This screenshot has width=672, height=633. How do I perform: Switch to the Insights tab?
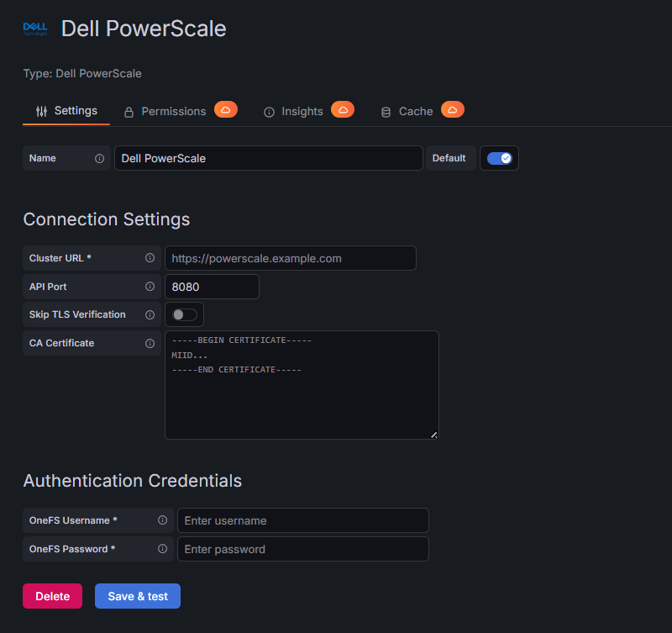click(308, 112)
